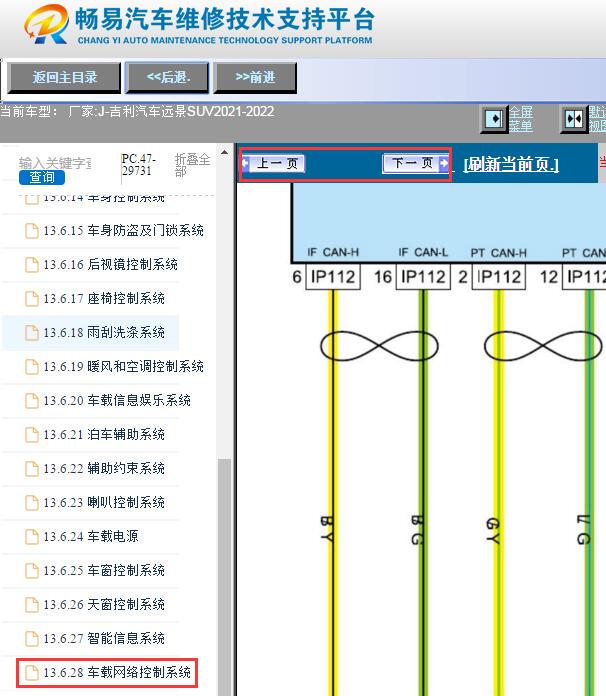This screenshot has height=696, width=606.
Task: Click IP112 connector box at pin 16
Action: pos(423,277)
